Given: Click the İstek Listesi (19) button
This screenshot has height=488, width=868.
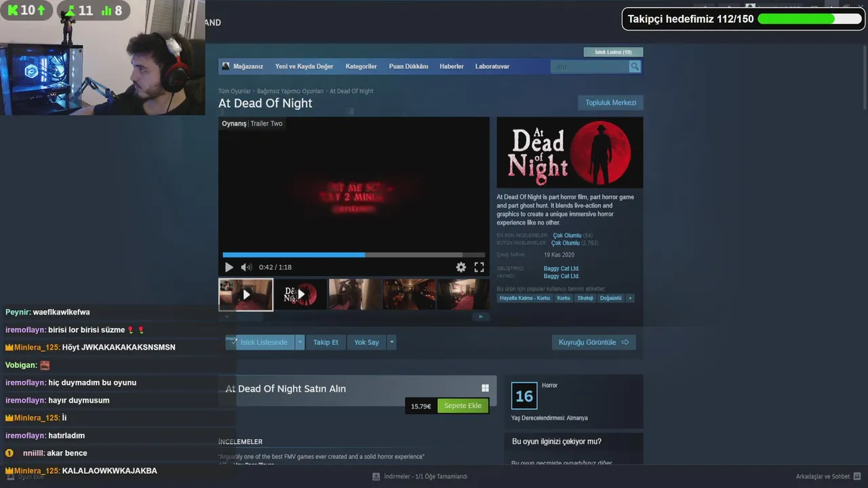Looking at the screenshot, I should [x=613, y=52].
